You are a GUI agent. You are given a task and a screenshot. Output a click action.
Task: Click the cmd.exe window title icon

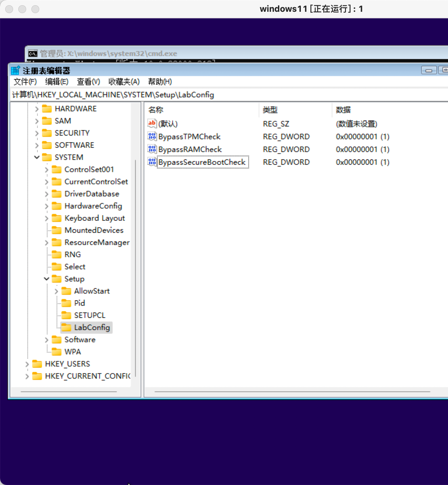click(x=33, y=54)
